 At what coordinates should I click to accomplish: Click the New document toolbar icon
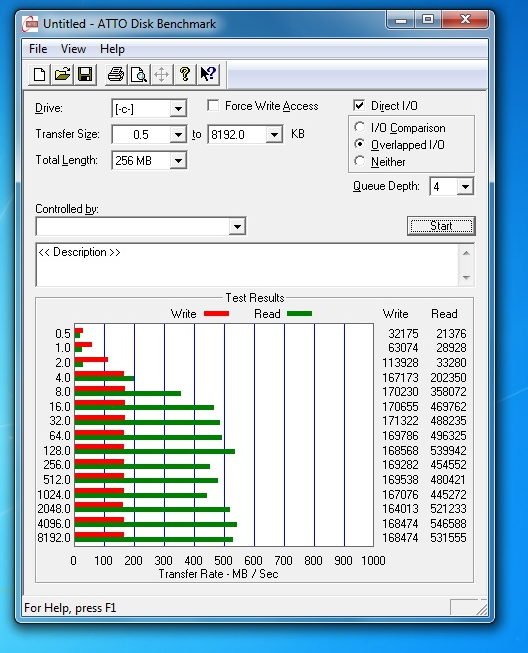(40, 75)
